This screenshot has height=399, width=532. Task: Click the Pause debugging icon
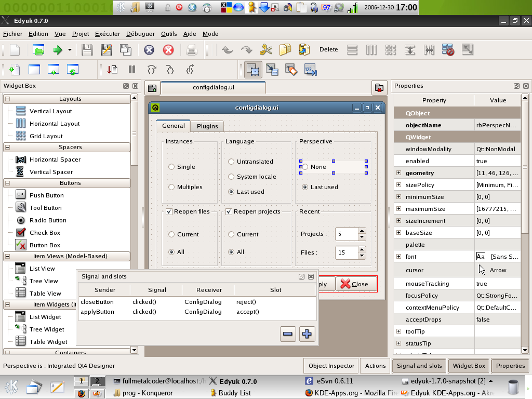coord(132,70)
